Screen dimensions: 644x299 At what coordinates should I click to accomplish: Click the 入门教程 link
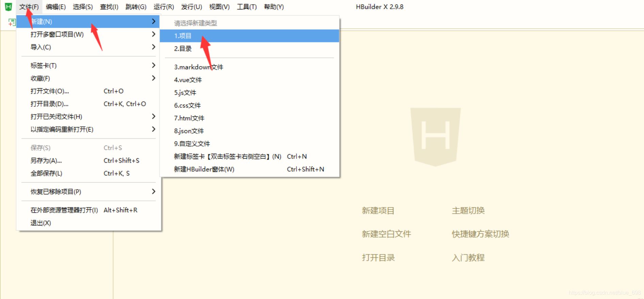pos(468,257)
